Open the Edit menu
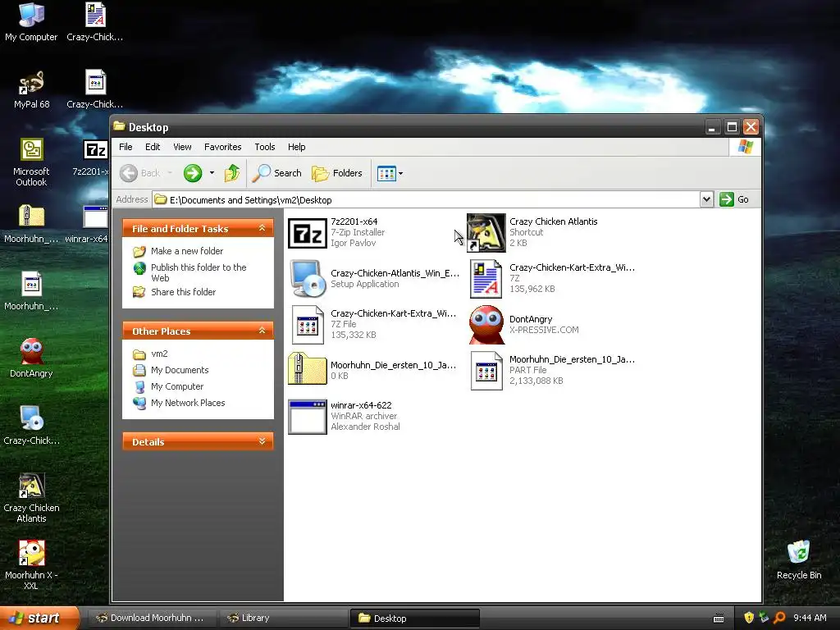The width and height of the screenshot is (840, 630). click(x=153, y=147)
